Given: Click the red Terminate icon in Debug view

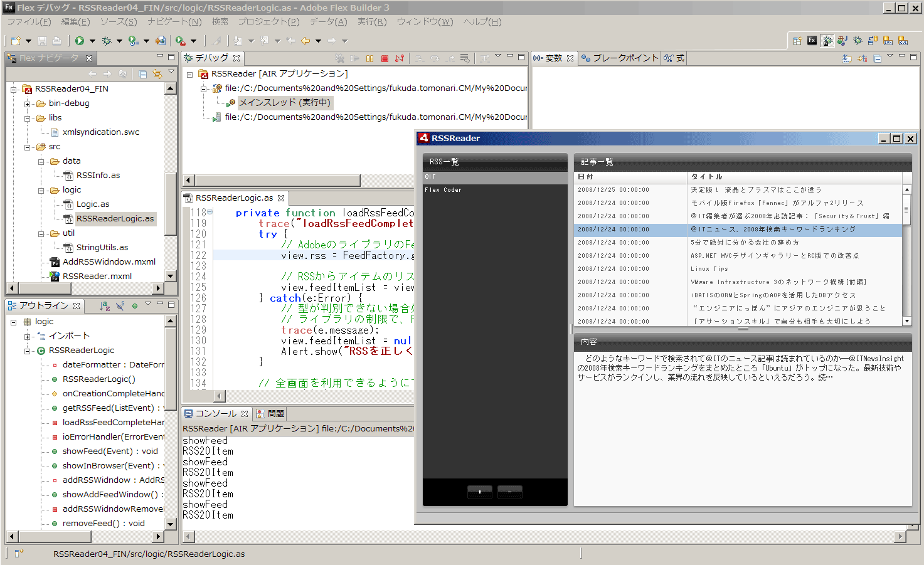Looking at the screenshot, I should tap(385, 58).
